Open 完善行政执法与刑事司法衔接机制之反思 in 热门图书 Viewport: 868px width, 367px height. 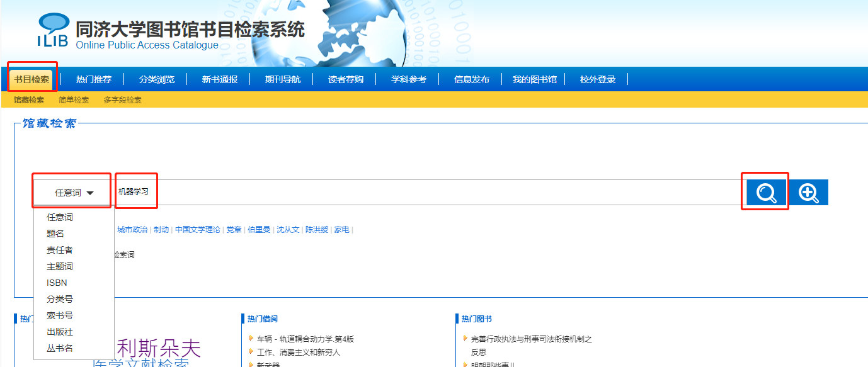point(532,346)
